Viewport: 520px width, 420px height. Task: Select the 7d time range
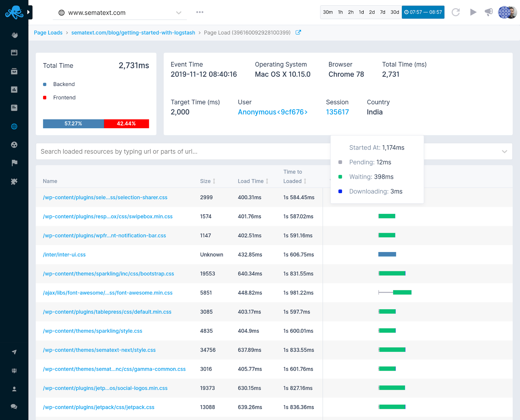382,12
